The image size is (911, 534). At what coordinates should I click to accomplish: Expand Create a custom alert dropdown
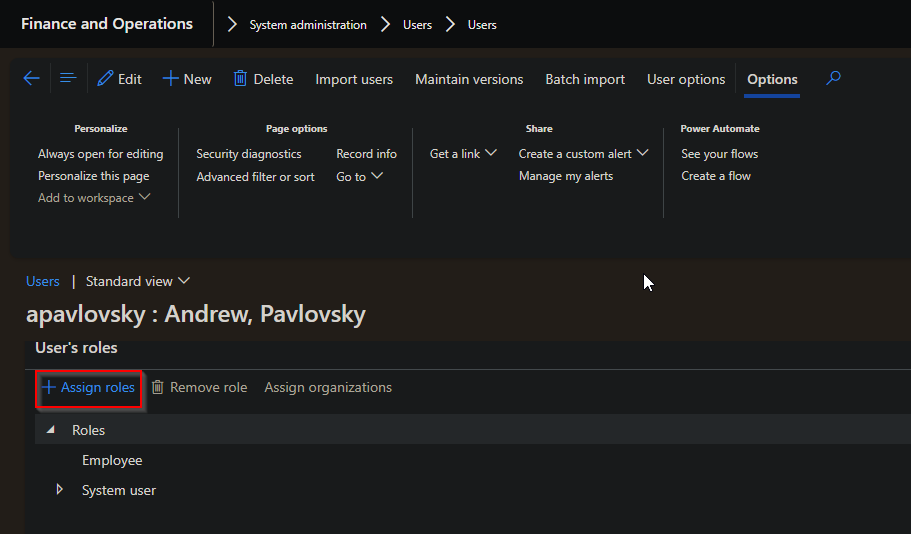[x=583, y=154]
